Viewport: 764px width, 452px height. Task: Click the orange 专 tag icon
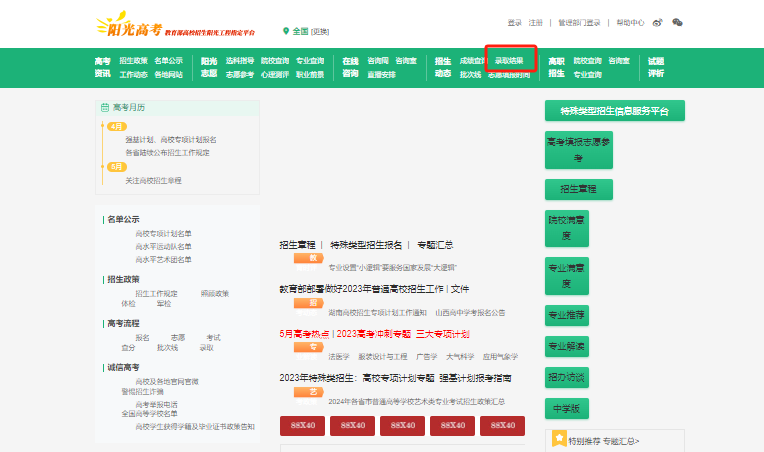(x=309, y=347)
